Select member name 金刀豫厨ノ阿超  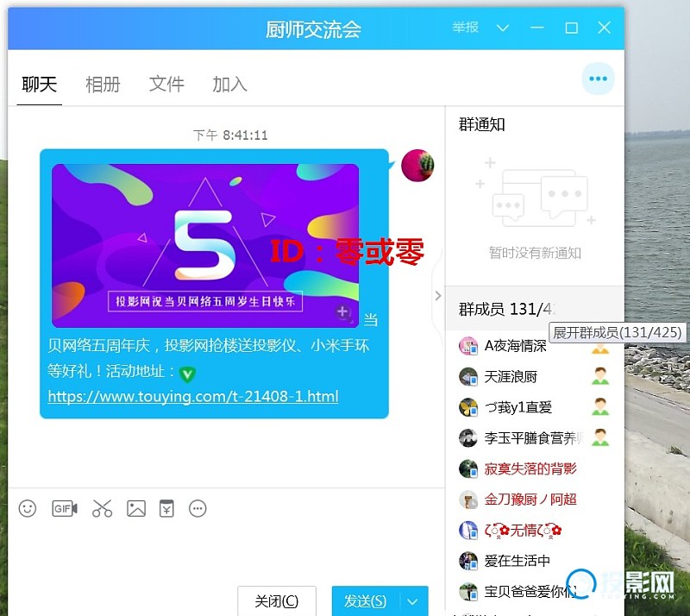pyautogui.click(x=530, y=500)
